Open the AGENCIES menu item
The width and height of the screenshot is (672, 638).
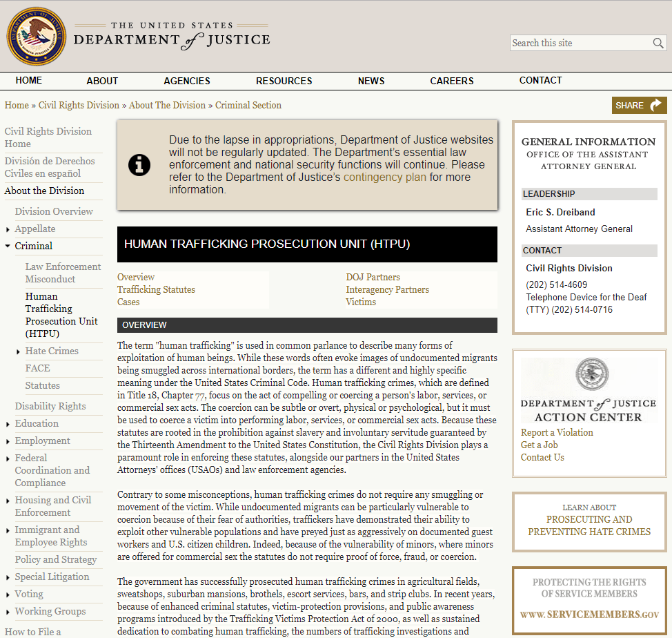pos(187,81)
